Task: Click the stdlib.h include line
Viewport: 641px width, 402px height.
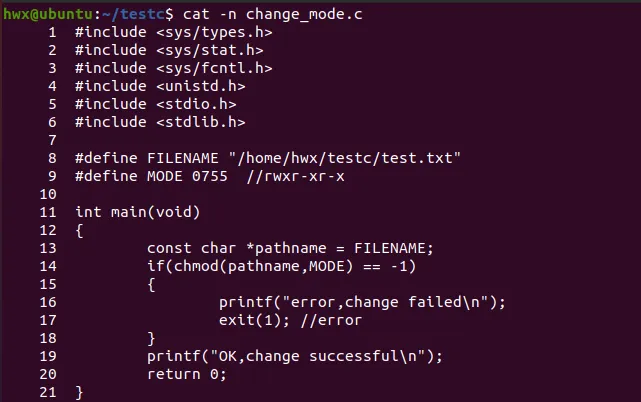Action: click(159, 122)
